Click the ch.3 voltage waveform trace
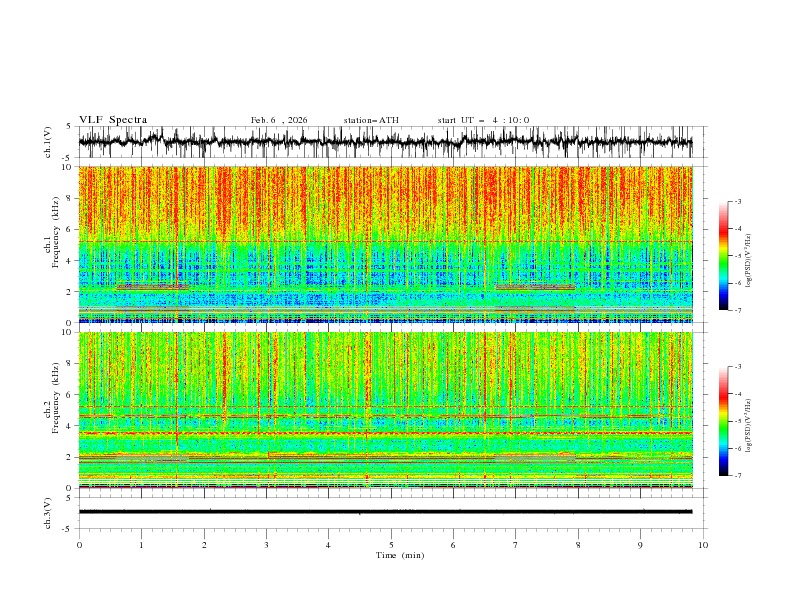This screenshot has width=792, height=612. point(385,512)
